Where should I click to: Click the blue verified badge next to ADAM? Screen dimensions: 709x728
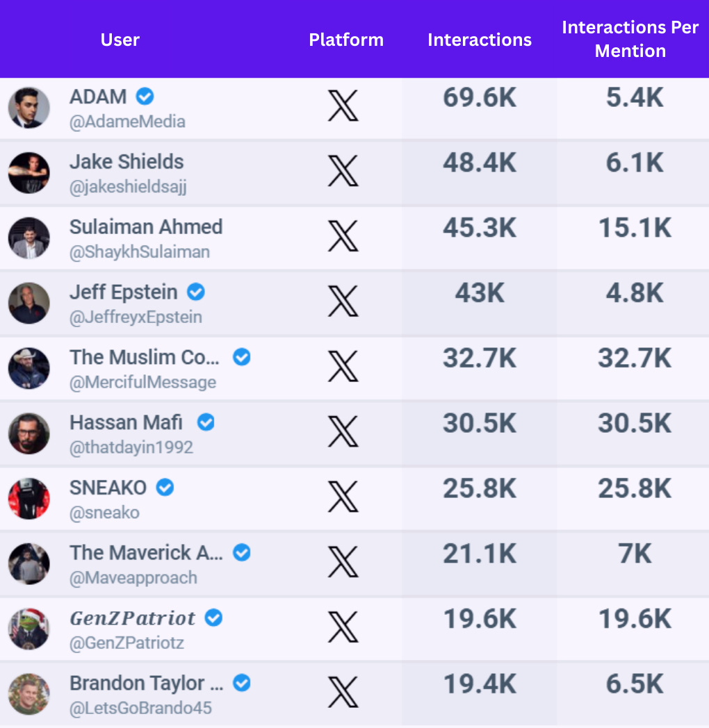(x=145, y=97)
